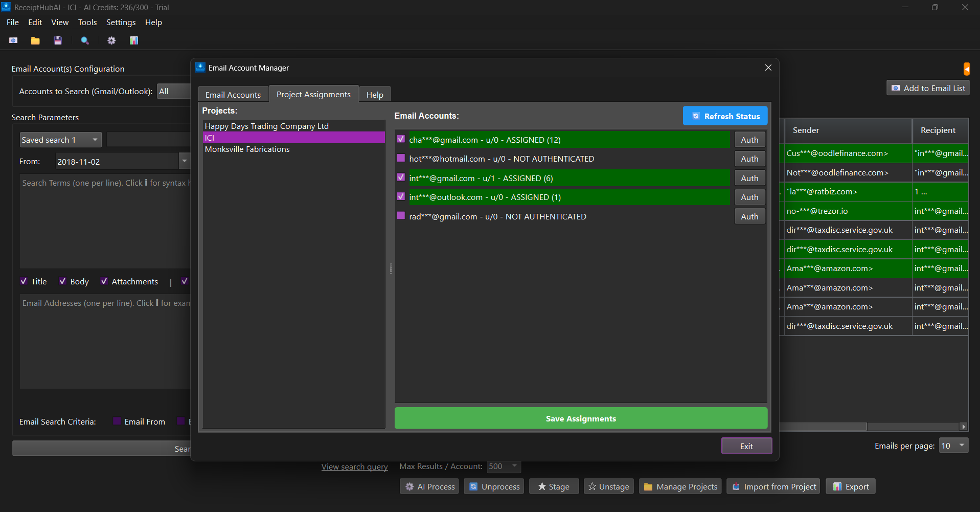
Task: Open project via the folder toolbar icon
Action: (x=35, y=40)
